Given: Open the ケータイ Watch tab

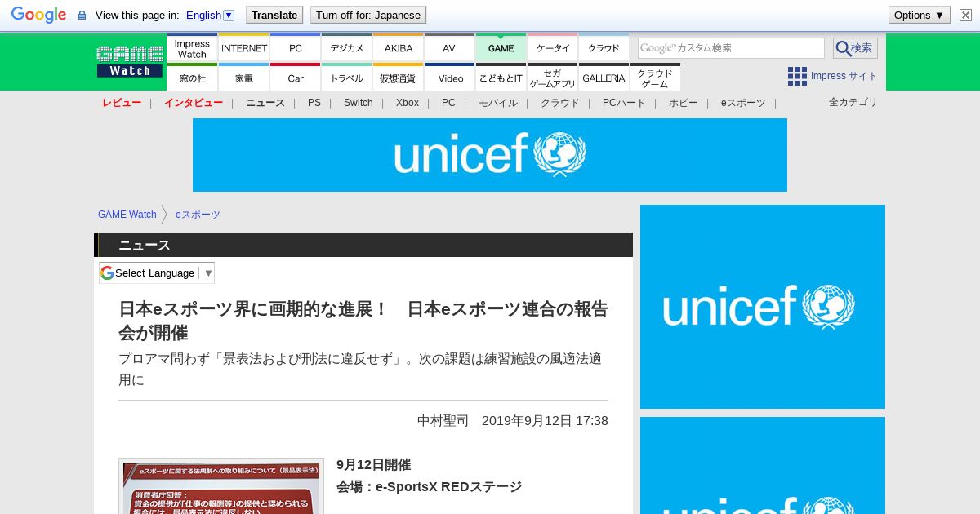Looking at the screenshot, I should (x=552, y=48).
